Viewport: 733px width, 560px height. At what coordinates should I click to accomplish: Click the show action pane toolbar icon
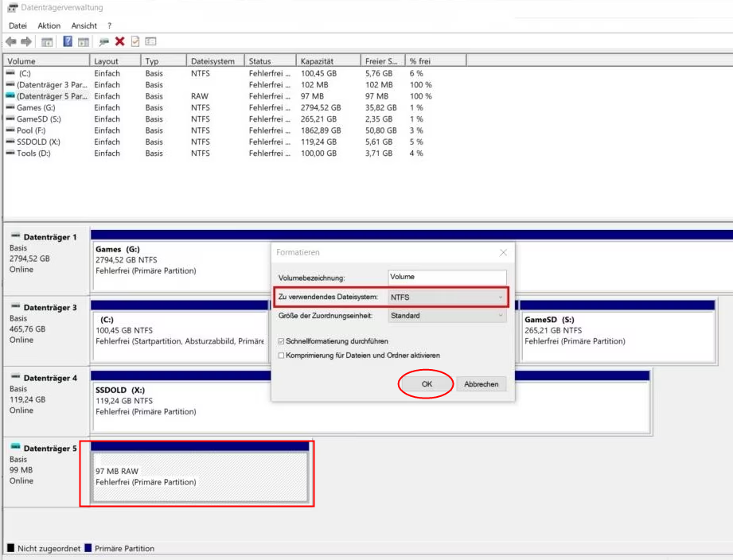pyautogui.click(x=83, y=41)
